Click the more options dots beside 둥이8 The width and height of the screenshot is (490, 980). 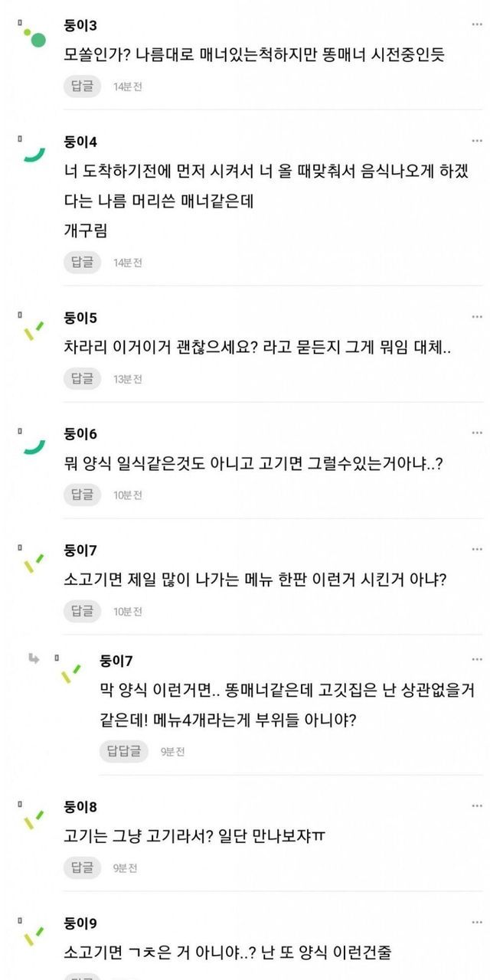[477, 806]
